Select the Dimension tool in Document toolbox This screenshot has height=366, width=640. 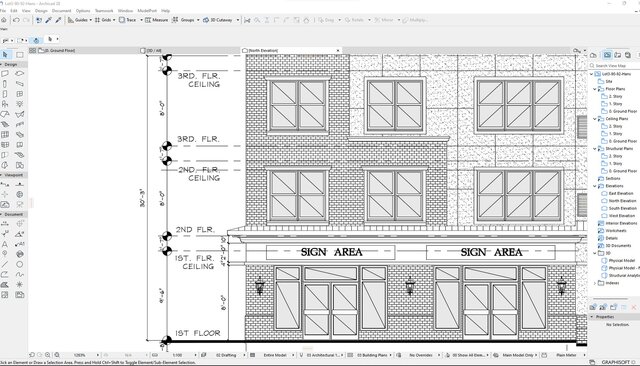tap(5, 224)
